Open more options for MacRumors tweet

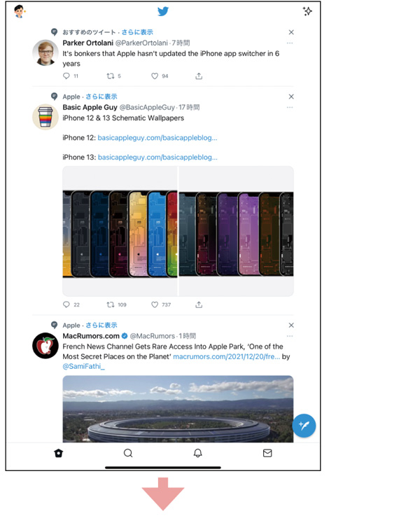pos(290,337)
